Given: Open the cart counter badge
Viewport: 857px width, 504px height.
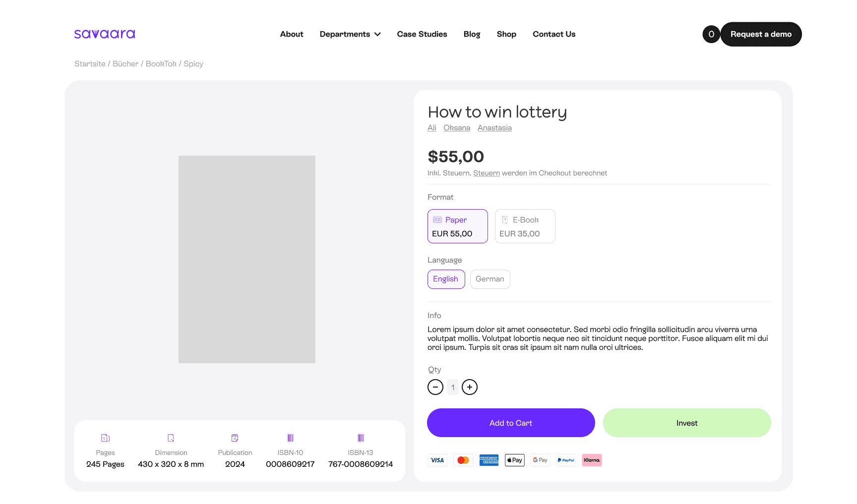Looking at the screenshot, I should 711,34.
